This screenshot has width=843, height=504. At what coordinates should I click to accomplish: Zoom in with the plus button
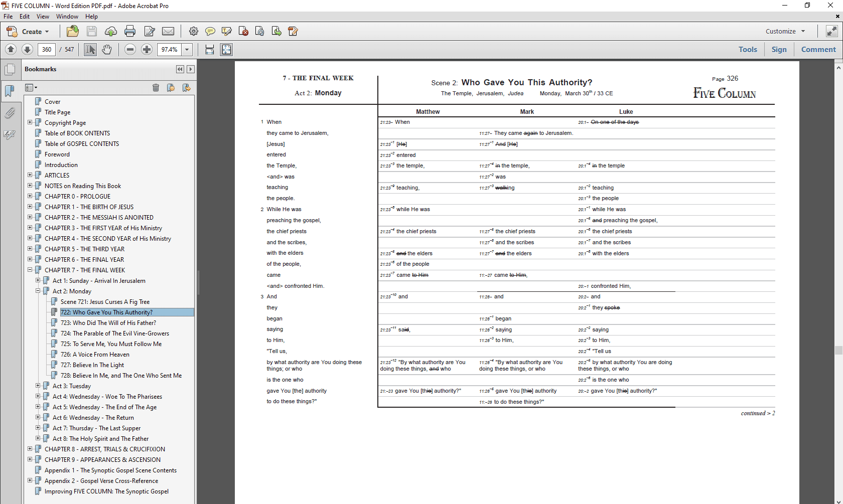click(147, 49)
